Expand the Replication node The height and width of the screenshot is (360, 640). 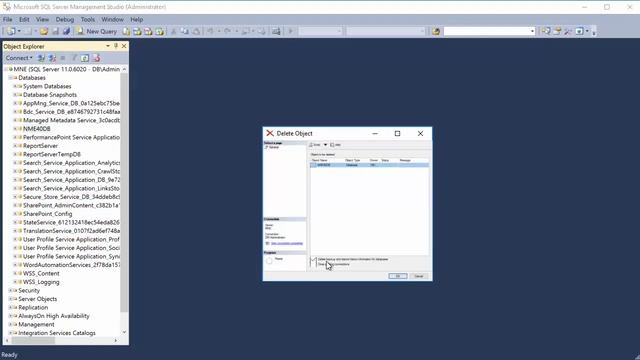10,307
